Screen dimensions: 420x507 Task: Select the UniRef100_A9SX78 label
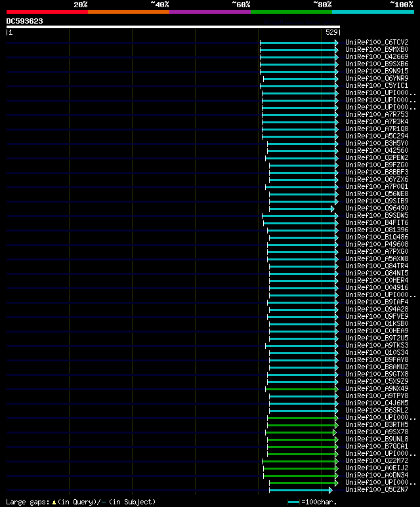pyautogui.click(x=377, y=432)
